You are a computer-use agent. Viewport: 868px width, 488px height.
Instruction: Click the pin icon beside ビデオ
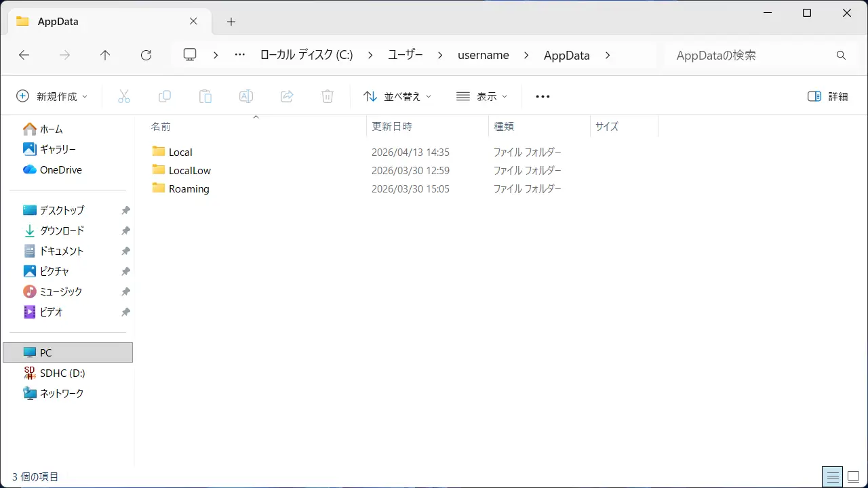125,312
